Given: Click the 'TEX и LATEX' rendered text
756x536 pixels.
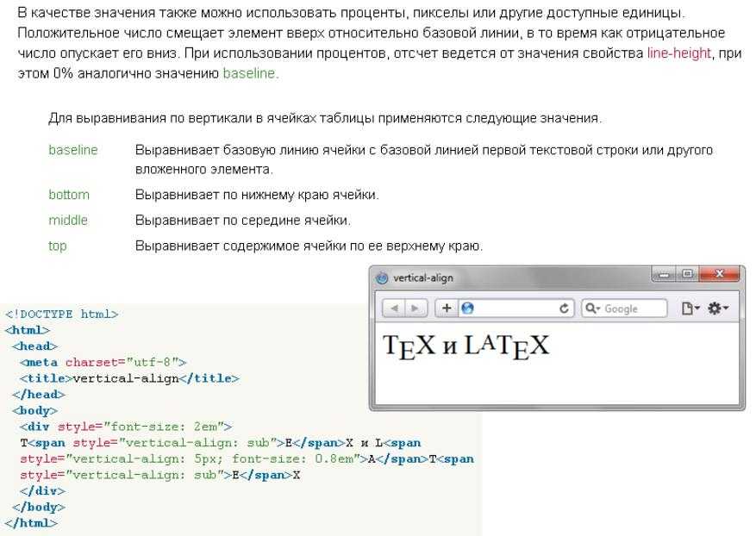Looking at the screenshot, I should tap(465, 346).
